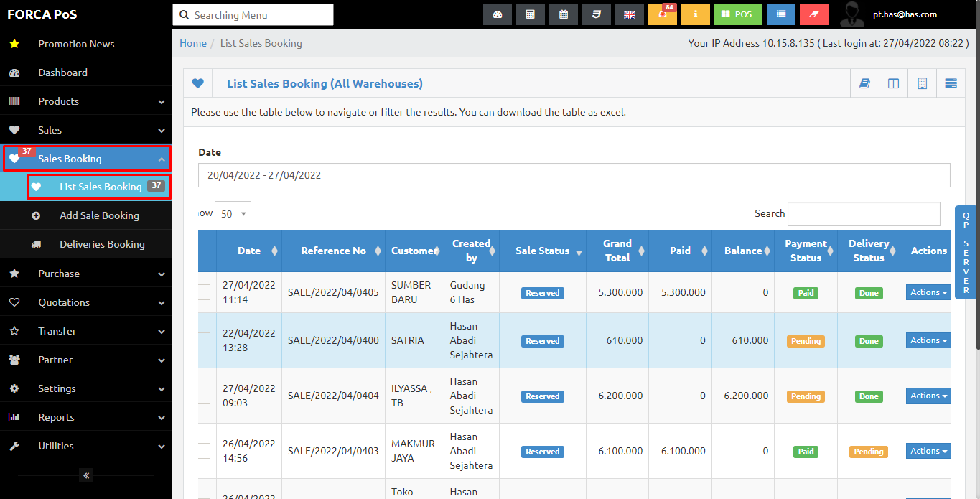
Task: Tick checkbox for SALE/2022/04/0404 row
Action: pyautogui.click(x=203, y=396)
